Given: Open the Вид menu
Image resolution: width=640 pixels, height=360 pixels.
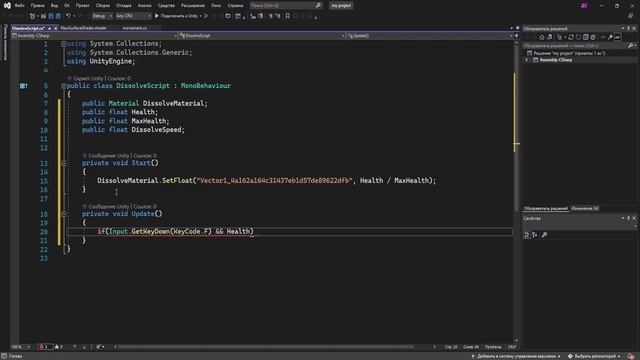Looking at the screenshot, I should pos(54,6).
